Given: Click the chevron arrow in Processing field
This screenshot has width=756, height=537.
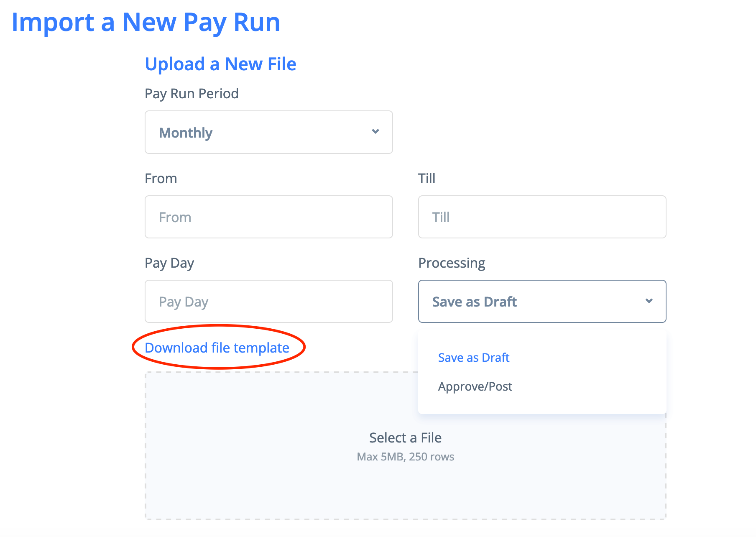Looking at the screenshot, I should pyautogui.click(x=649, y=301).
